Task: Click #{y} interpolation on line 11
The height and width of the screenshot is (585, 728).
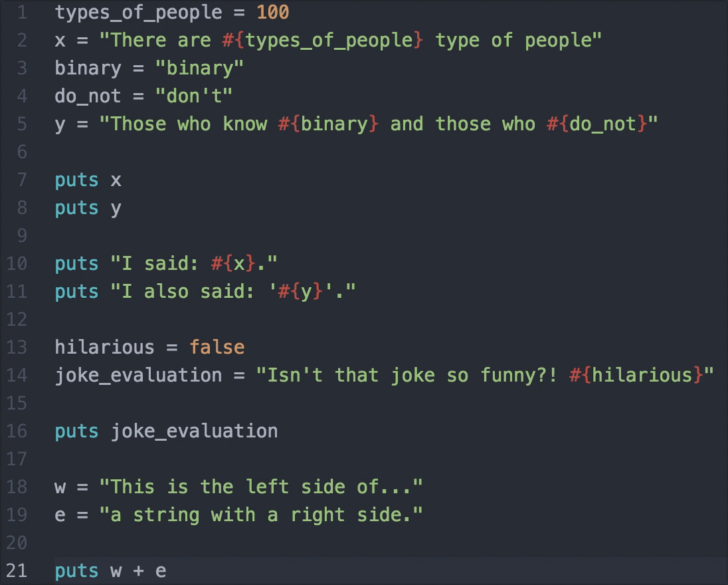Action: point(300,292)
